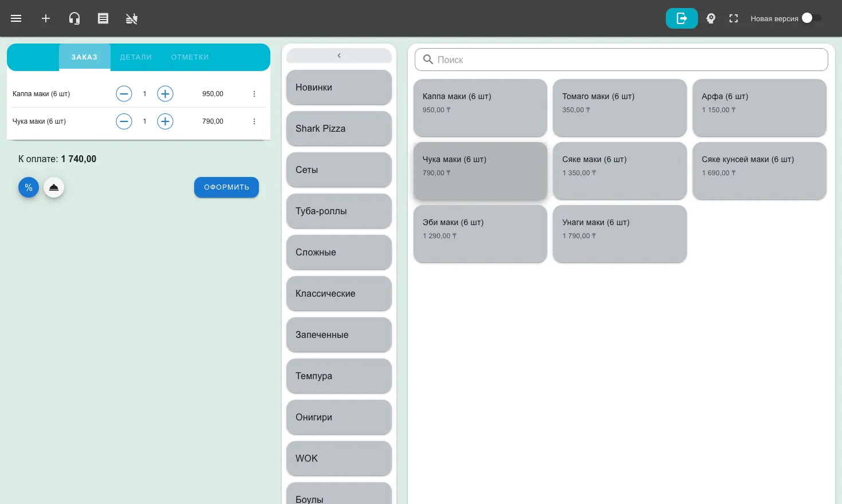
Task: Choose the Сложные category
Action: (339, 252)
